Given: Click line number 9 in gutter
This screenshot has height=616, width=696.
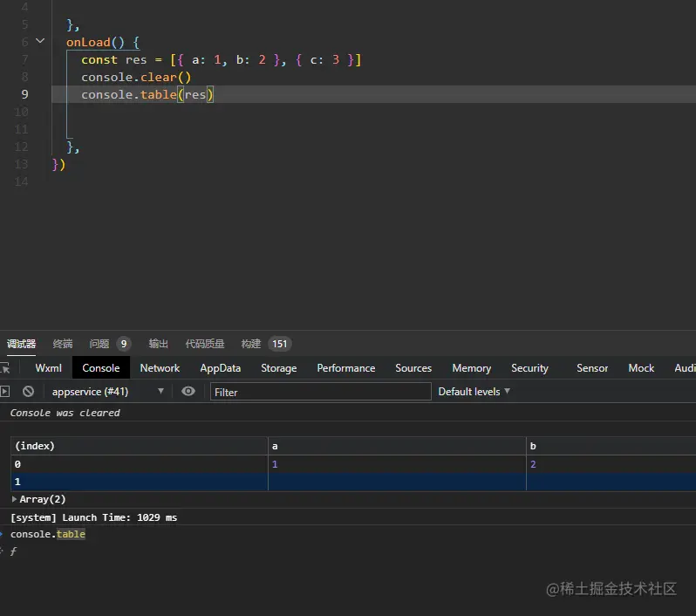Looking at the screenshot, I should (x=24, y=94).
